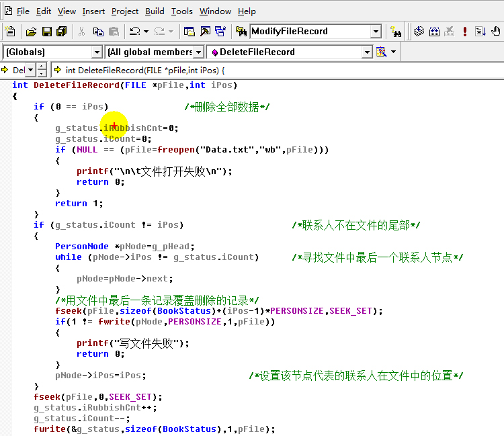Open the WizardBar actions dropdown arrow
The image size is (504, 436).
pyautogui.click(x=393, y=52)
